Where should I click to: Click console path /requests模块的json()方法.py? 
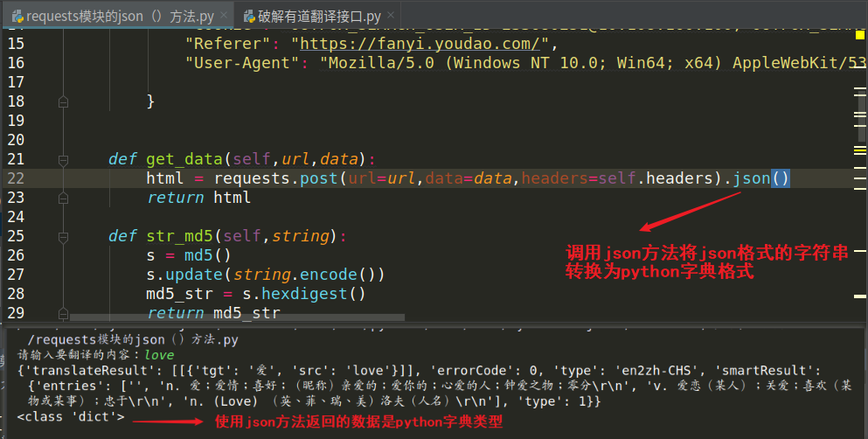(133, 339)
